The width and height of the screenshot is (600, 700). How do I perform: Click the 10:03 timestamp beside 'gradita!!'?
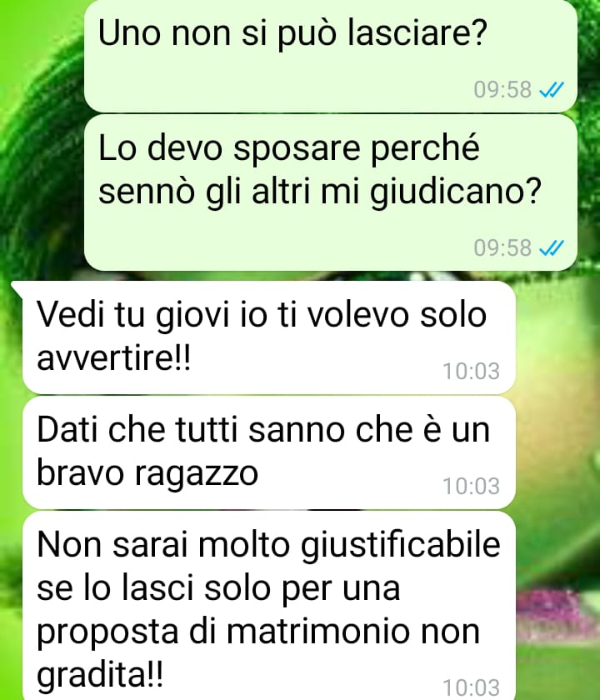coord(471,688)
